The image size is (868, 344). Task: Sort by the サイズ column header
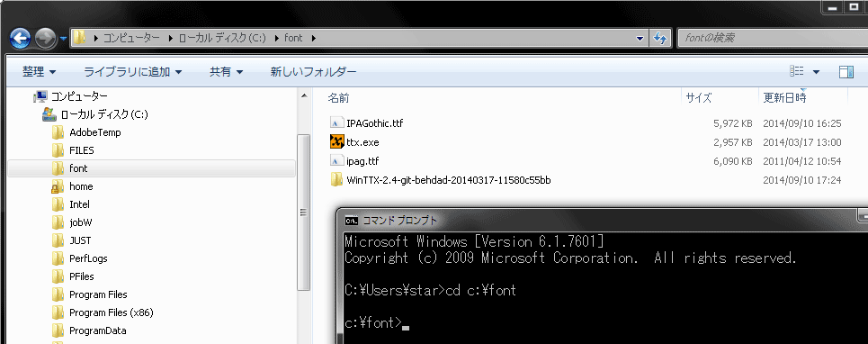(699, 98)
